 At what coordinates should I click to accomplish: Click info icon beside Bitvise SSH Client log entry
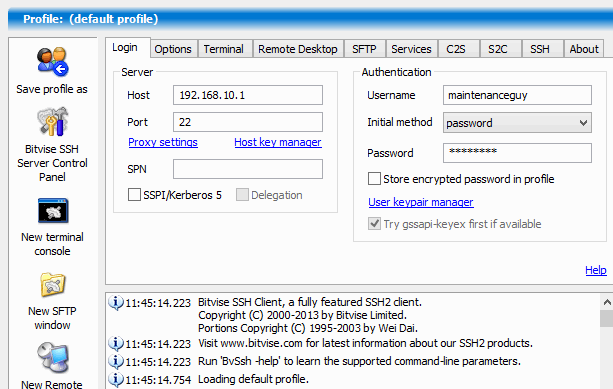(x=116, y=302)
